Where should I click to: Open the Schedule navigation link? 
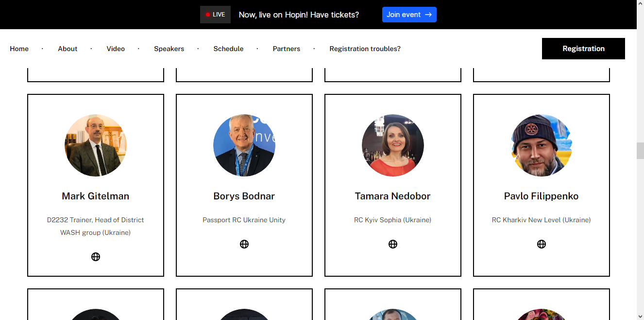[x=228, y=49]
